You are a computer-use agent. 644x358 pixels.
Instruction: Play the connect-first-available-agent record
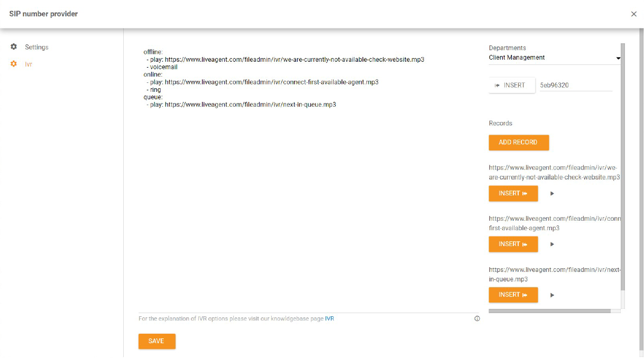pos(552,244)
